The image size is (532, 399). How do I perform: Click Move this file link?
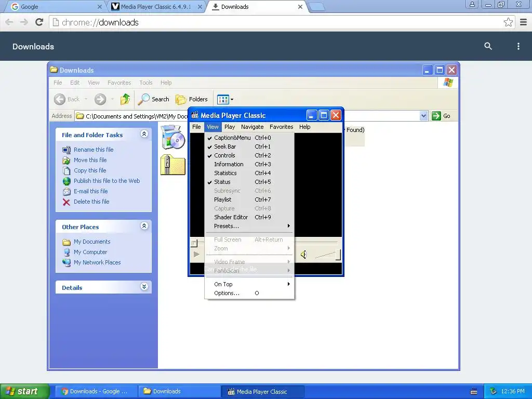(90, 160)
